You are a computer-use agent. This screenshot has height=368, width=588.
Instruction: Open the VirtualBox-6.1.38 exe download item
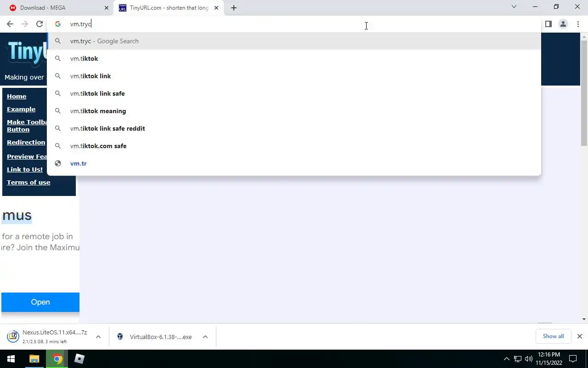[x=155, y=337]
